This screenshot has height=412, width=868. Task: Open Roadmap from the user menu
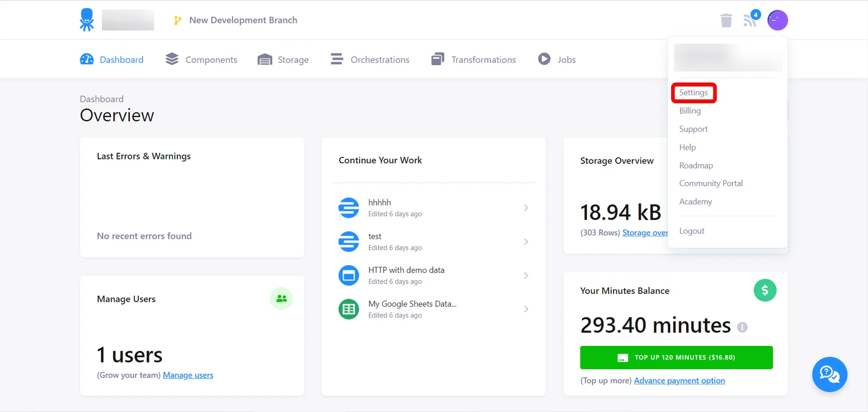click(x=696, y=165)
